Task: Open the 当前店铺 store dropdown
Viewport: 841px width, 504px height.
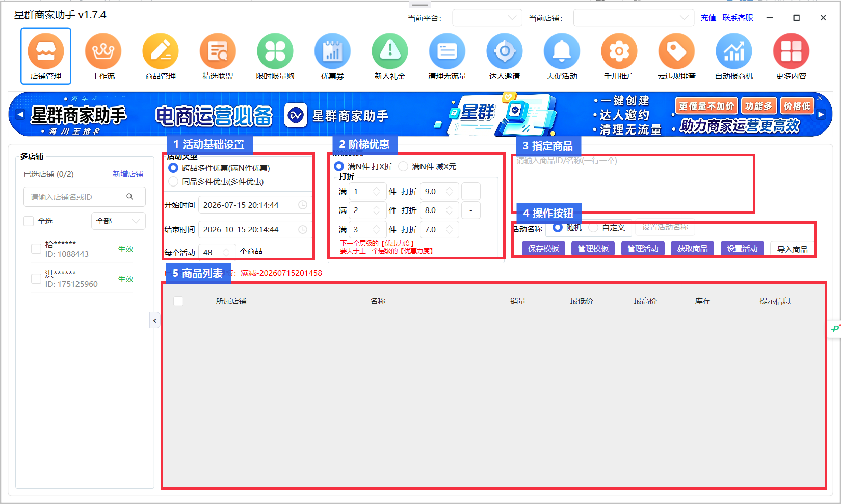Action: click(x=634, y=18)
